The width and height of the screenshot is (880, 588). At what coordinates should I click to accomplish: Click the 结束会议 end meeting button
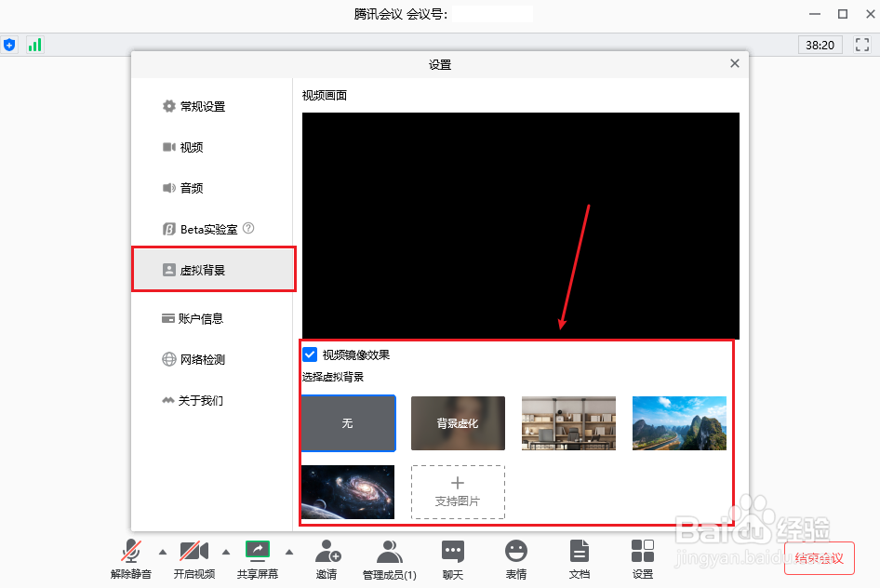(x=820, y=558)
